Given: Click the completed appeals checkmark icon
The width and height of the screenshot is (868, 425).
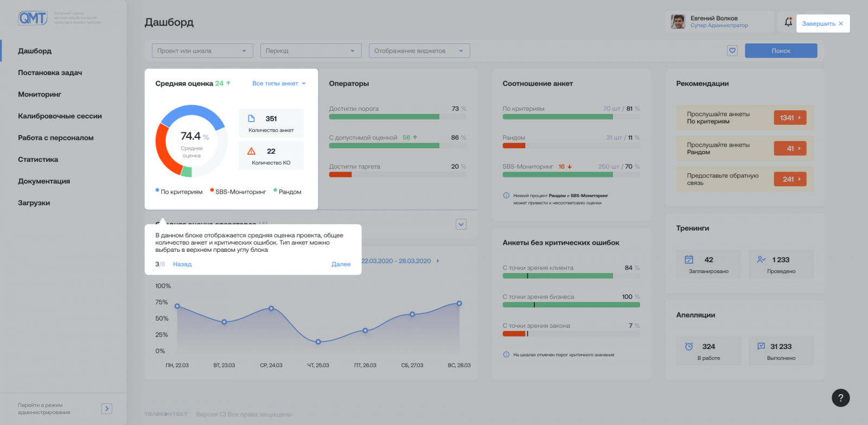Looking at the screenshot, I should (x=761, y=346).
